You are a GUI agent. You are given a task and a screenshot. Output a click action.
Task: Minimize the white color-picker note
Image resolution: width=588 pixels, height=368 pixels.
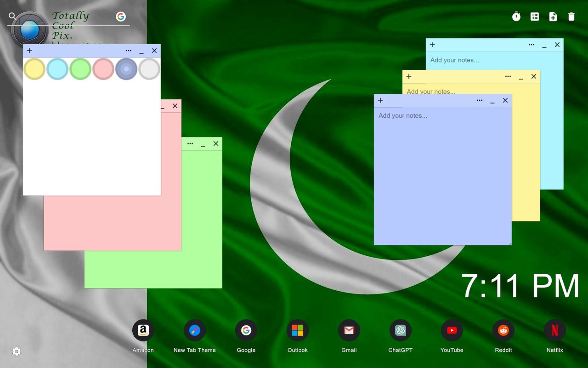pos(141,52)
